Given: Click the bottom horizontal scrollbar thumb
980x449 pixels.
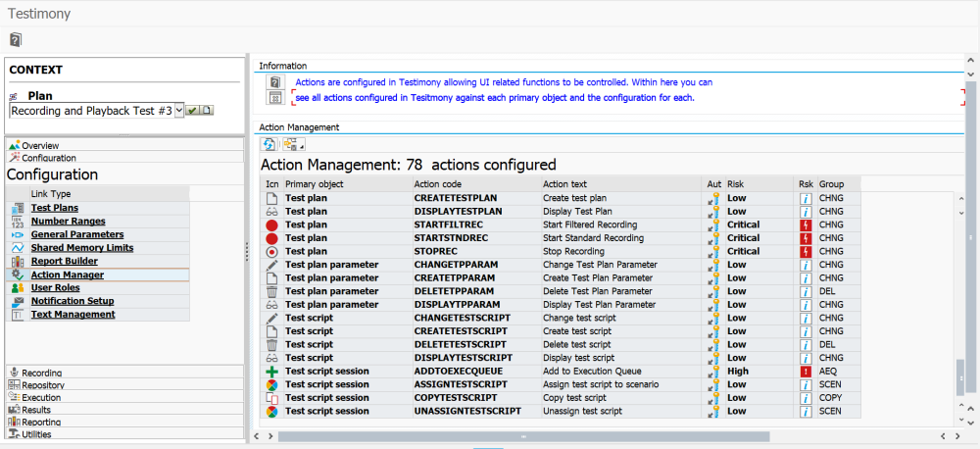Looking at the screenshot, I should [523, 436].
